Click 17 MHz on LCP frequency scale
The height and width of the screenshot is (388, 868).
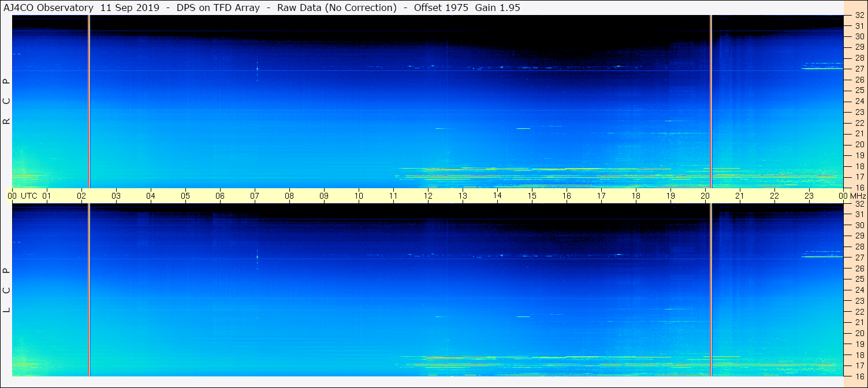click(x=859, y=365)
